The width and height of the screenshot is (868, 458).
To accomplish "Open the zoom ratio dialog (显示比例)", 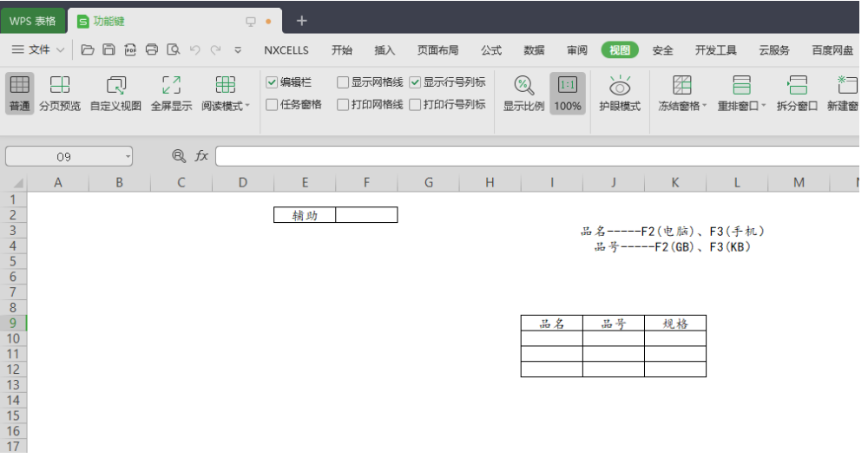I will [523, 93].
